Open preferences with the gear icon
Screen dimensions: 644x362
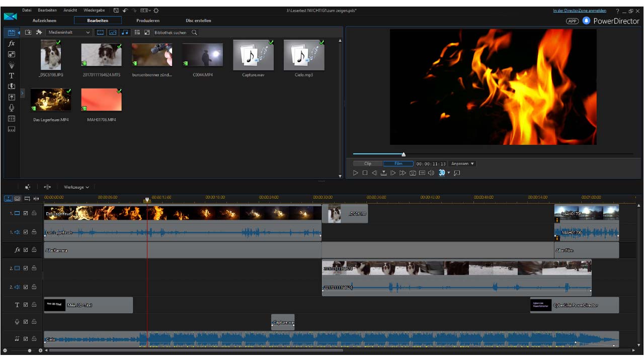pyautogui.click(x=156, y=11)
